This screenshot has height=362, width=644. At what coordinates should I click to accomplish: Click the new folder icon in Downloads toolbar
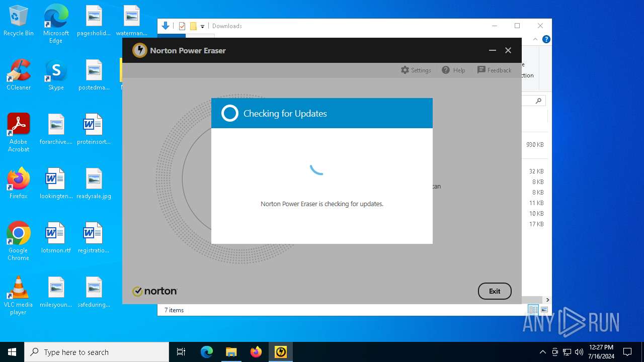click(x=193, y=26)
